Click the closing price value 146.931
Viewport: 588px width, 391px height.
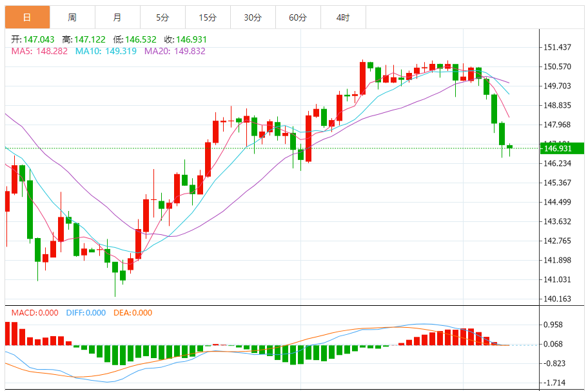(x=191, y=39)
